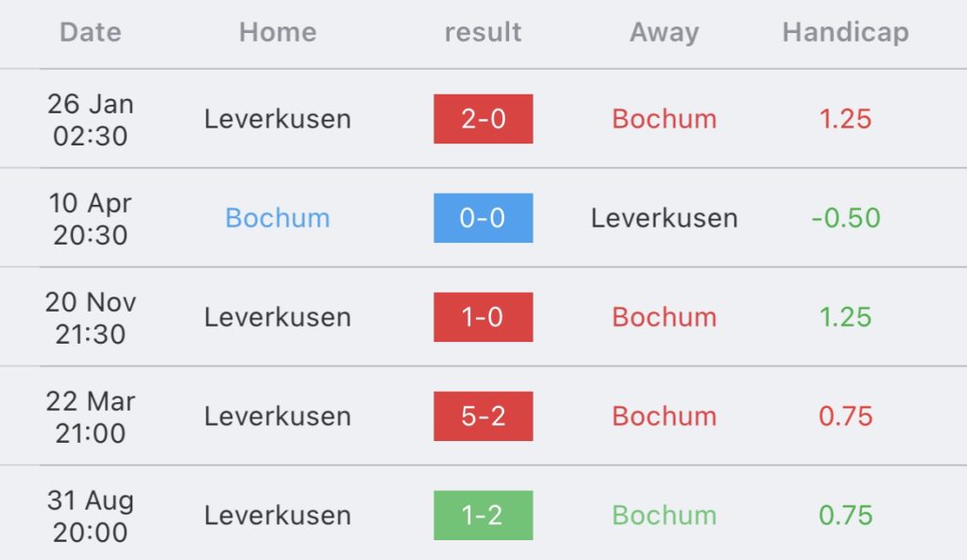Select the 26 Jan 02:30 date cell

coord(90,120)
